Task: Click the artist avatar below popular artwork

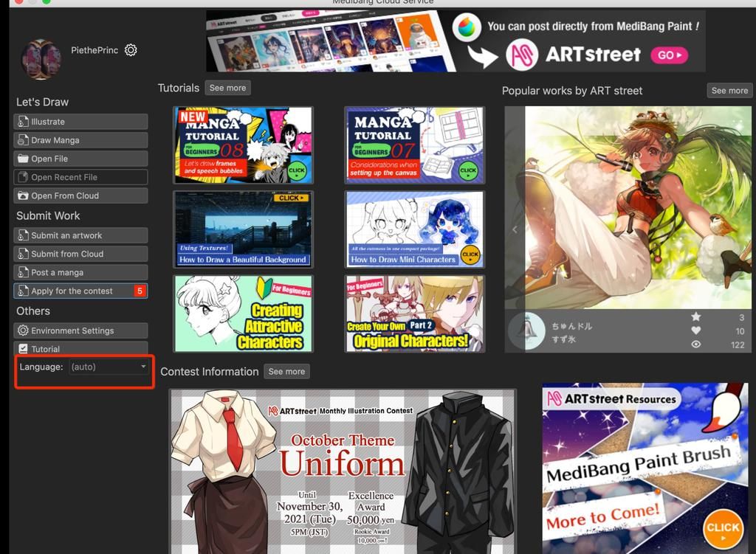Action: coord(527,331)
